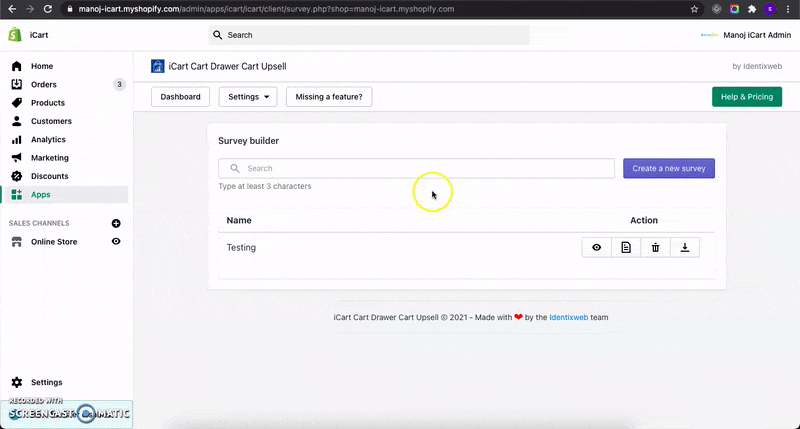The height and width of the screenshot is (429, 800).
Task: Open the Chrome three-dot menu
Action: pos(788,9)
